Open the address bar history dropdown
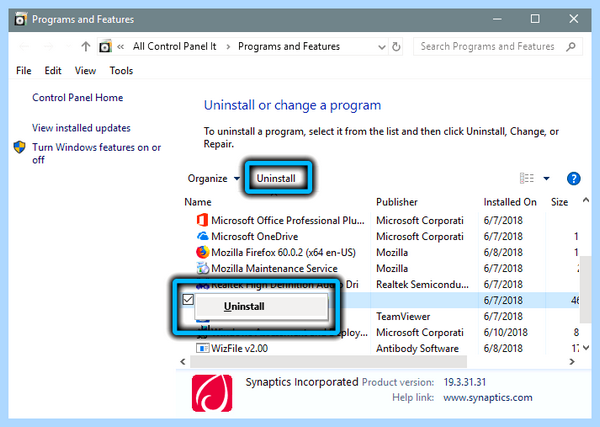Screen dimensions: 600x427 click(x=382, y=47)
